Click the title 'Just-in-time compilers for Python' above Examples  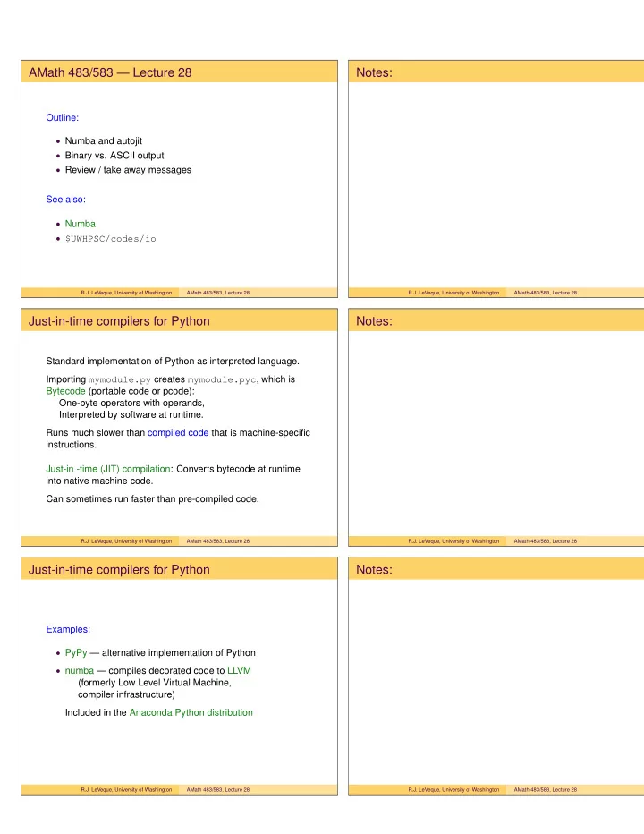pos(119,570)
